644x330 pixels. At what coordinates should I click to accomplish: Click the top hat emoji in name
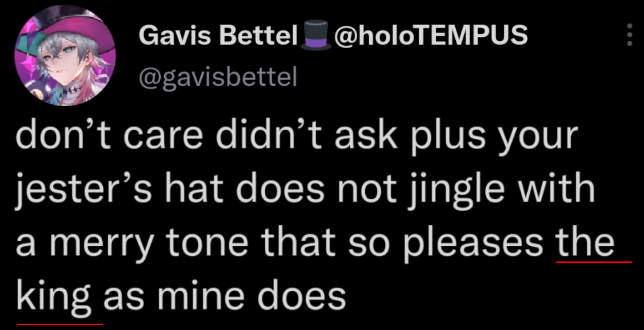coord(315,35)
